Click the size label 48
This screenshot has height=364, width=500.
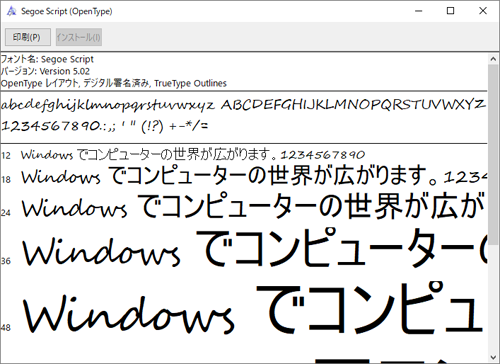tap(6, 328)
